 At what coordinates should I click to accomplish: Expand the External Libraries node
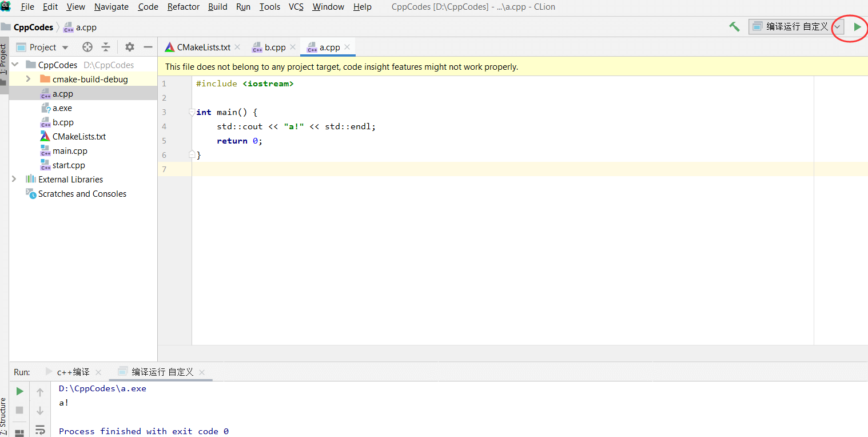tap(14, 180)
